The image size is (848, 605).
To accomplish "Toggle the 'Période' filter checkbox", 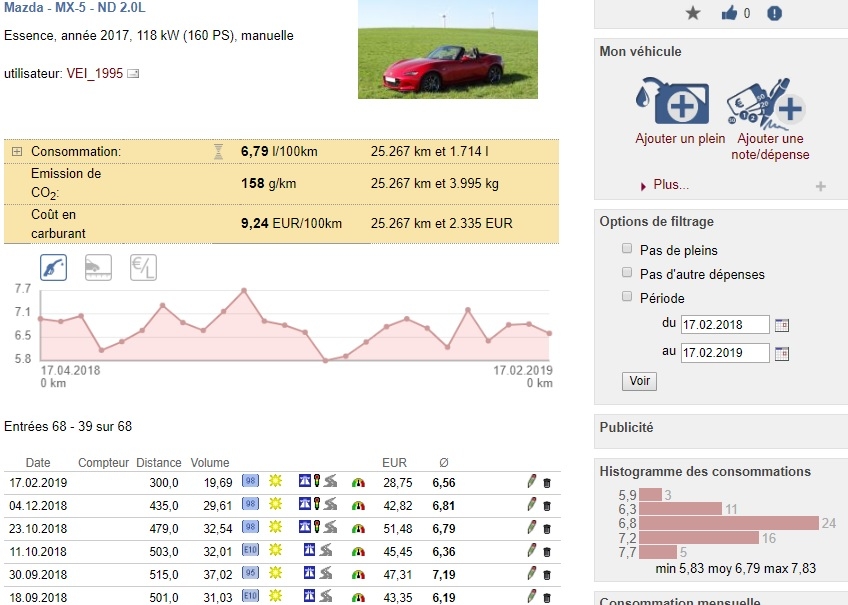I will point(627,296).
